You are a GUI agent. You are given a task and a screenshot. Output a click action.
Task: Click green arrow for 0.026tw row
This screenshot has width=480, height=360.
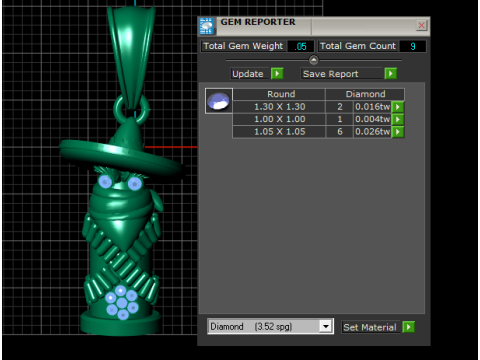tap(398, 132)
